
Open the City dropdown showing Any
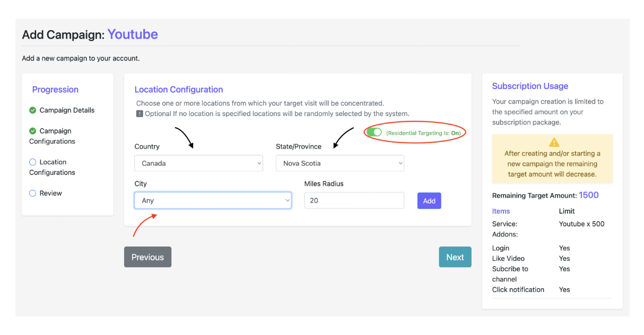click(x=213, y=200)
